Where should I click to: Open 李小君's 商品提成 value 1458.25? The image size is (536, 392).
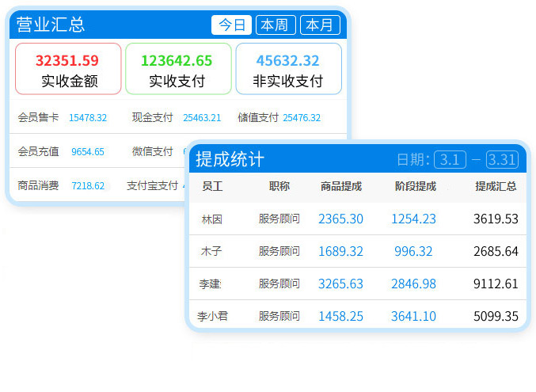[340, 317]
